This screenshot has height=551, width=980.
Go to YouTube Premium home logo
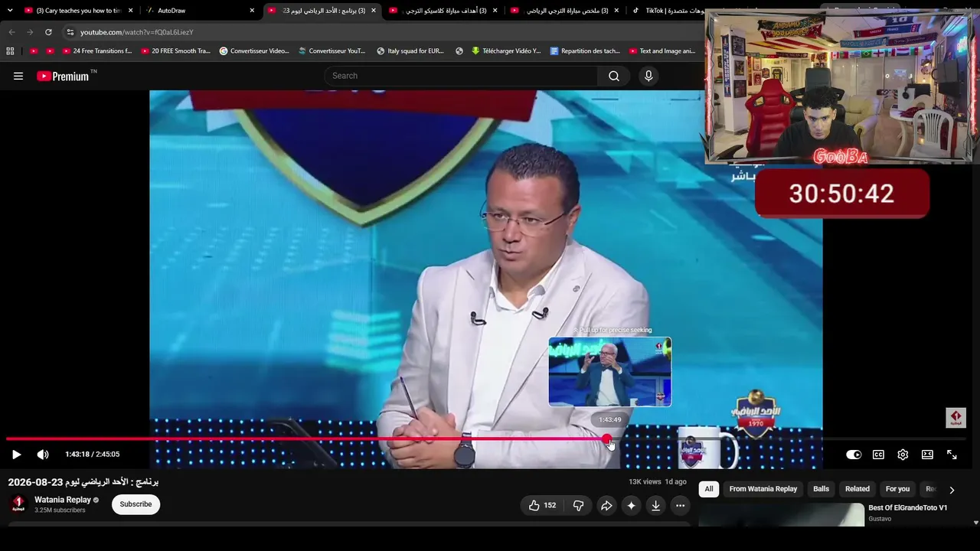point(63,76)
